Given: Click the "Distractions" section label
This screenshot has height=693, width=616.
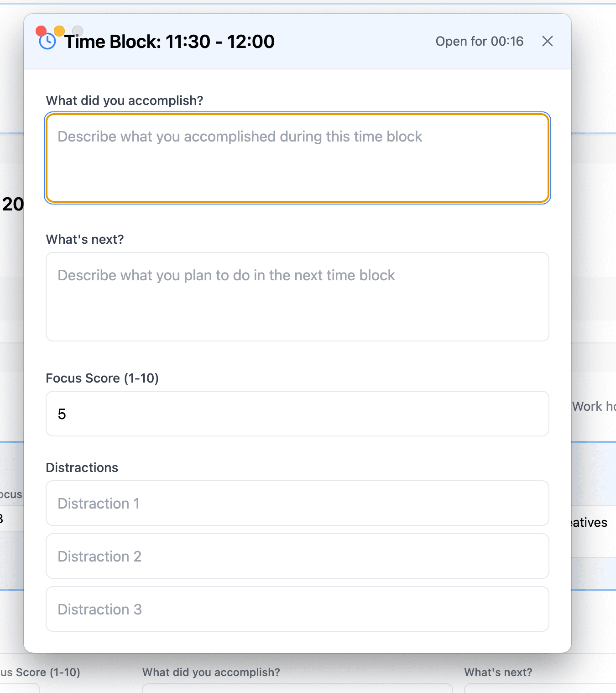Looking at the screenshot, I should tap(82, 467).
